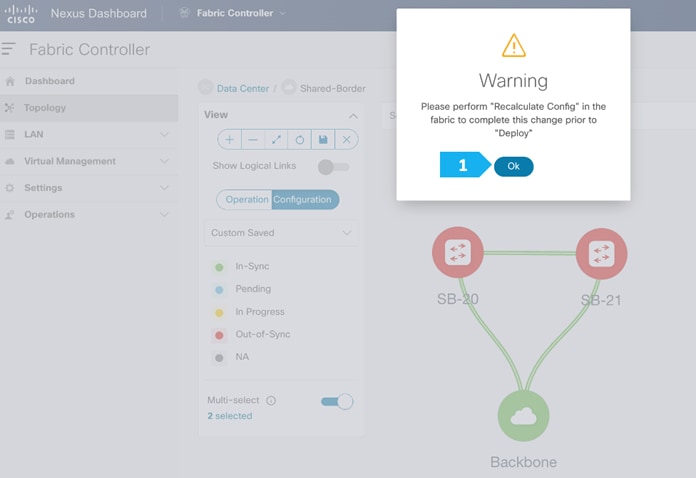Click the gray NA legend dot
The width and height of the screenshot is (696, 478).
pos(219,358)
